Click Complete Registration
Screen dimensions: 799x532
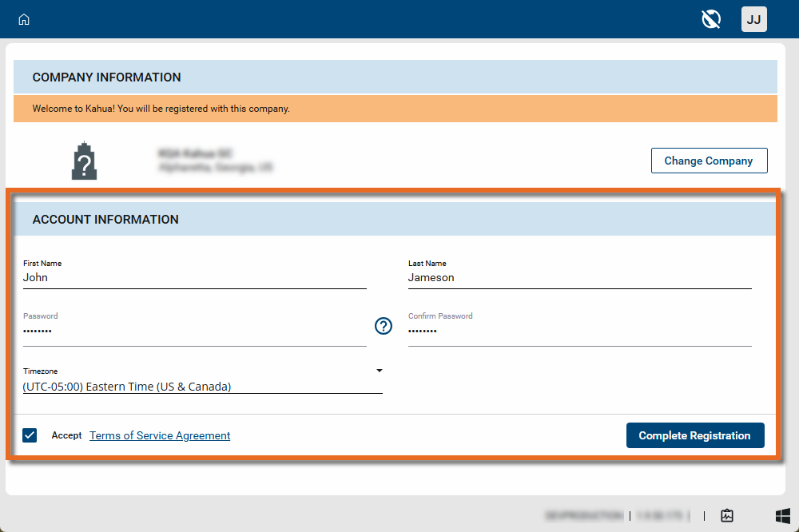(x=694, y=435)
